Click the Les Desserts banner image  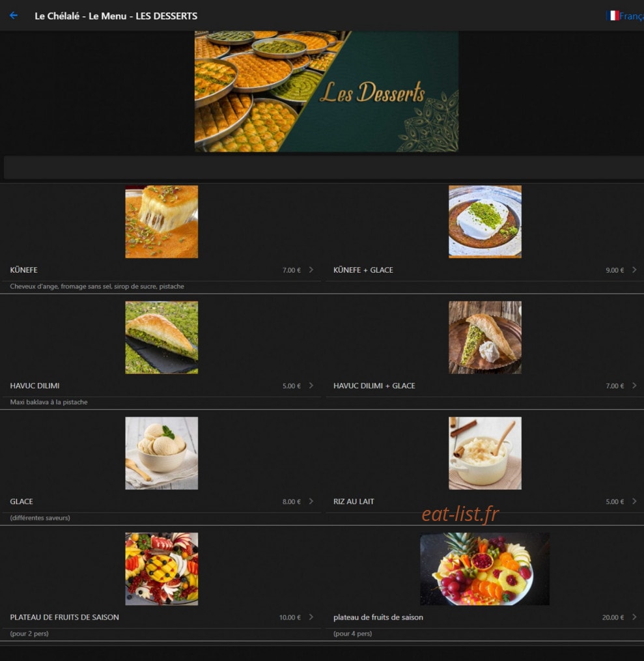click(x=327, y=91)
